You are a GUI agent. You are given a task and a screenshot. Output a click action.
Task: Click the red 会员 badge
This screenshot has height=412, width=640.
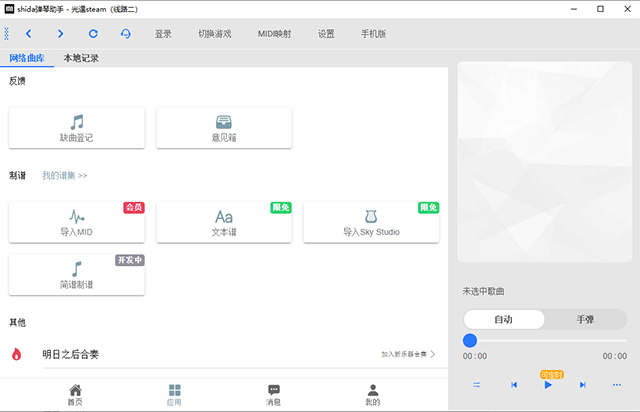(134, 207)
